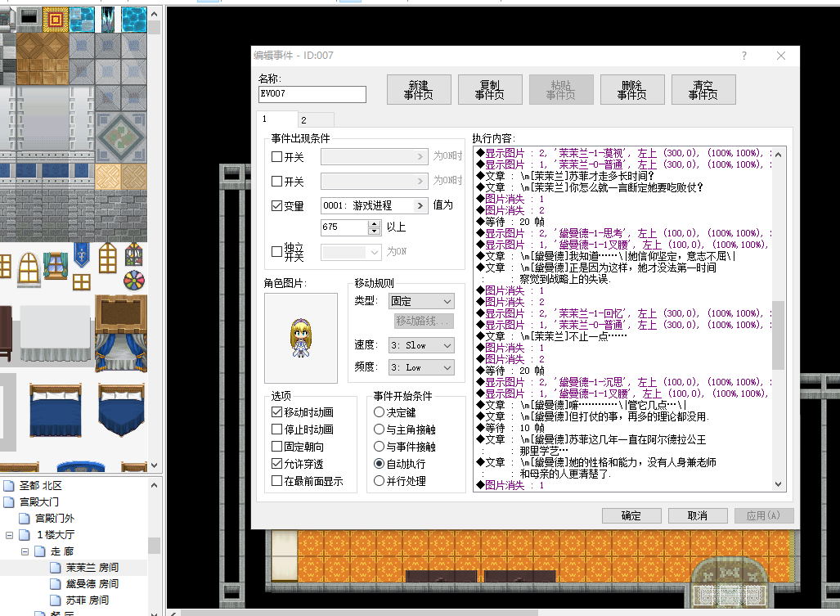Switch to event page tab 2
The width and height of the screenshot is (840, 616).
[316, 120]
